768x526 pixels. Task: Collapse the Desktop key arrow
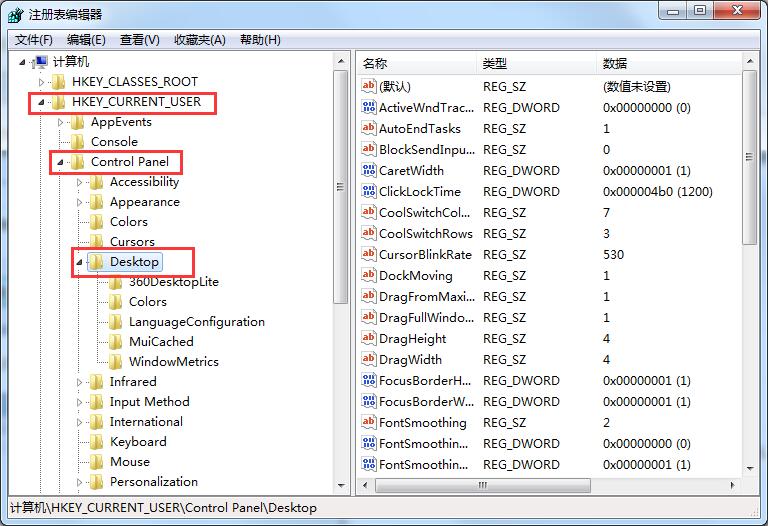(79, 262)
